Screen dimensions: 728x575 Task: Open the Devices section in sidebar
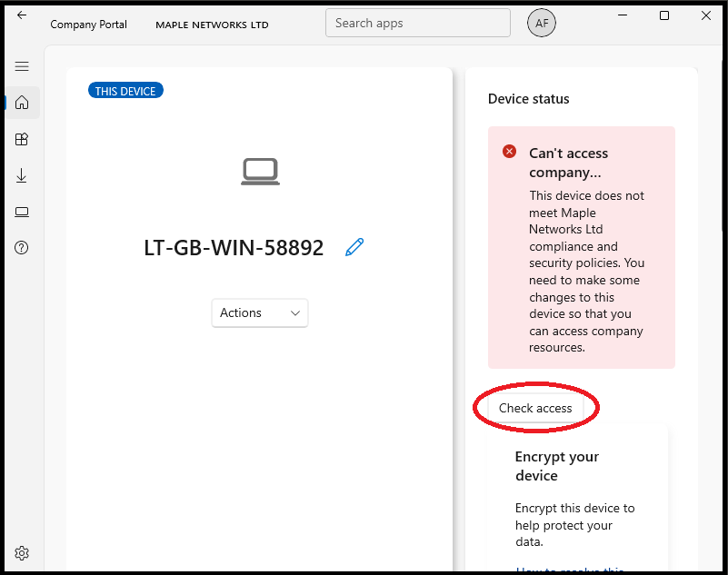(x=22, y=212)
